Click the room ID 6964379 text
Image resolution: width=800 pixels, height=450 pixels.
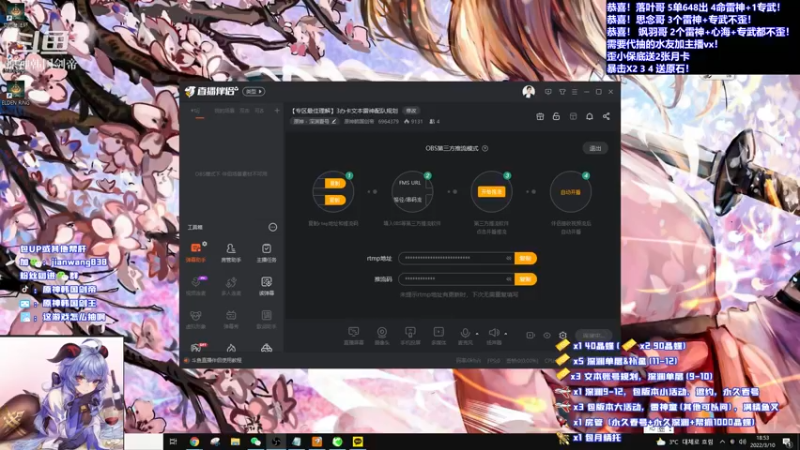(388, 122)
